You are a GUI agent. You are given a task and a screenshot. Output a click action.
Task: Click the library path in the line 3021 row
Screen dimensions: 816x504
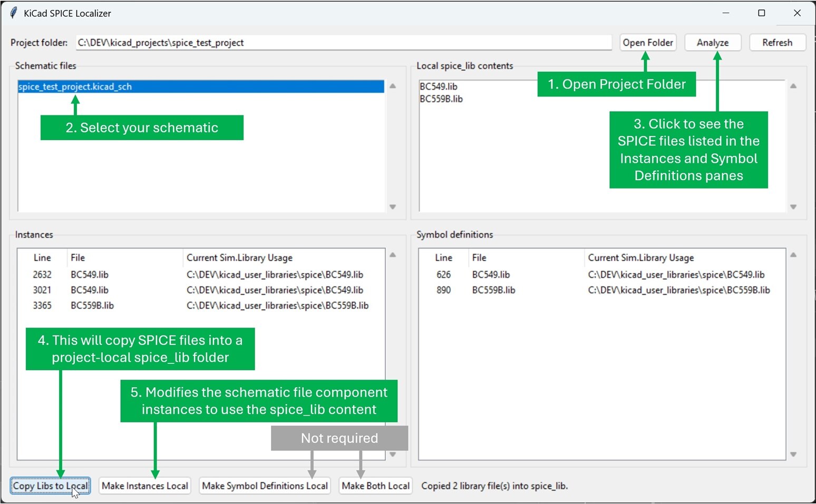coord(275,290)
